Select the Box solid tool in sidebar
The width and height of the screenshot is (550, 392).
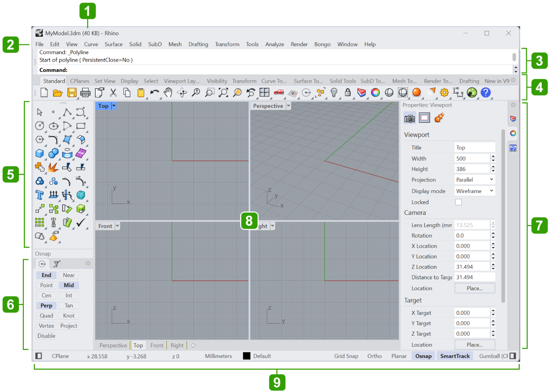click(x=40, y=153)
